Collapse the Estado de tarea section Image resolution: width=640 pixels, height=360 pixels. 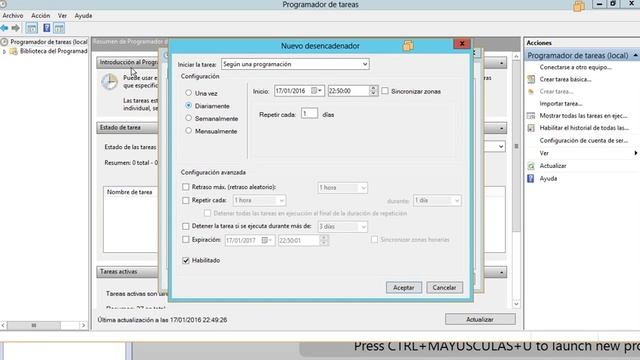(x=502, y=128)
